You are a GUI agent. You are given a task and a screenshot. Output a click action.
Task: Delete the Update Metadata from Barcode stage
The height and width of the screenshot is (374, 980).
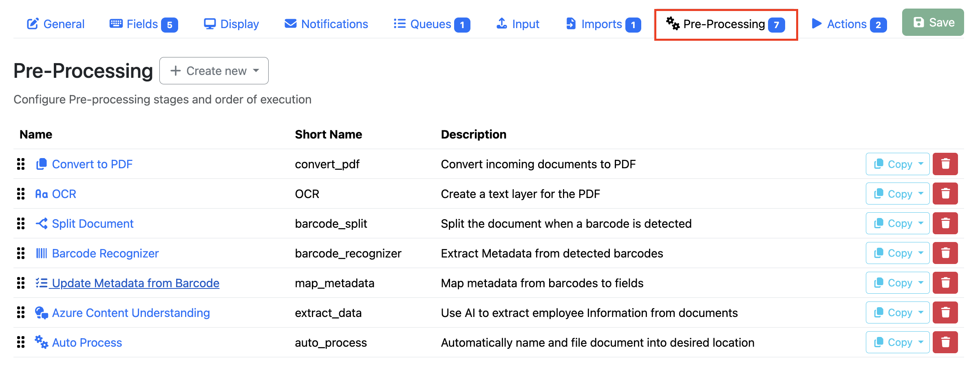(x=945, y=283)
